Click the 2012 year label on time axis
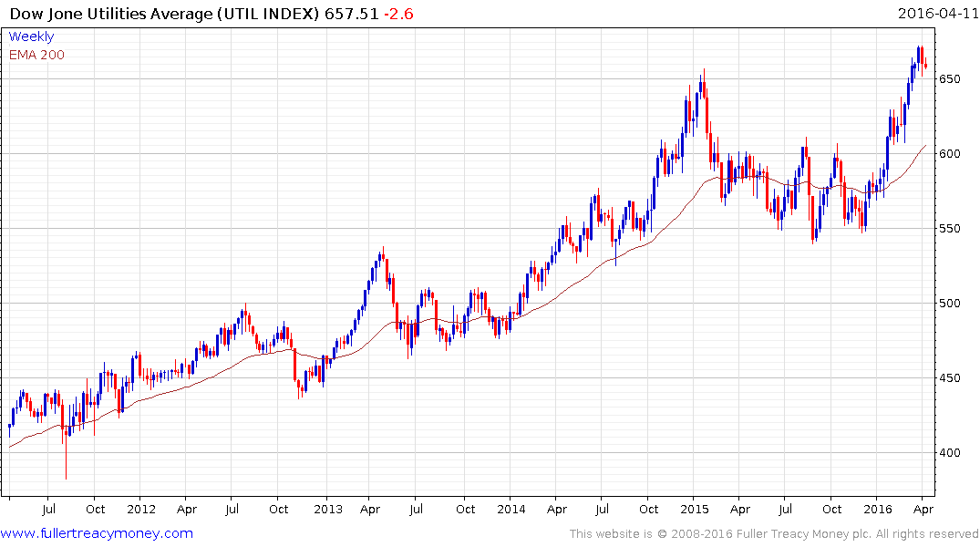This screenshot has height=547, width=980. tap(140, 509)
